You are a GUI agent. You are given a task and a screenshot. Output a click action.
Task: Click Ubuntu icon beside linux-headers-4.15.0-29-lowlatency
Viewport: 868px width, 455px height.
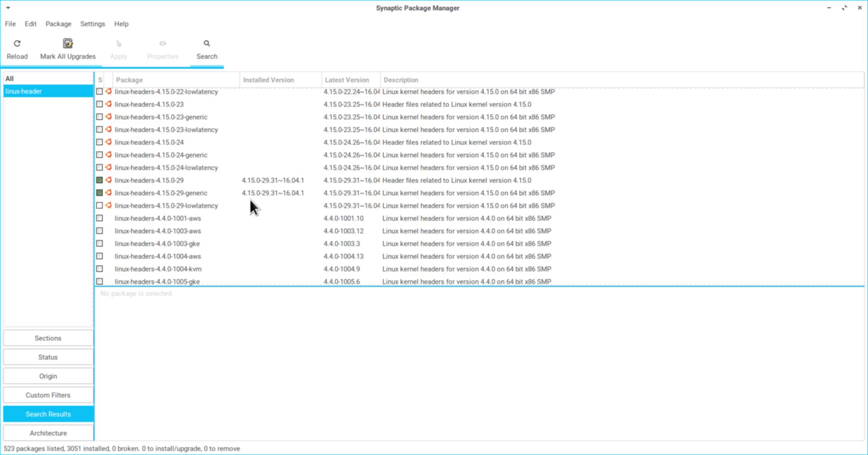tap(108, 205)
